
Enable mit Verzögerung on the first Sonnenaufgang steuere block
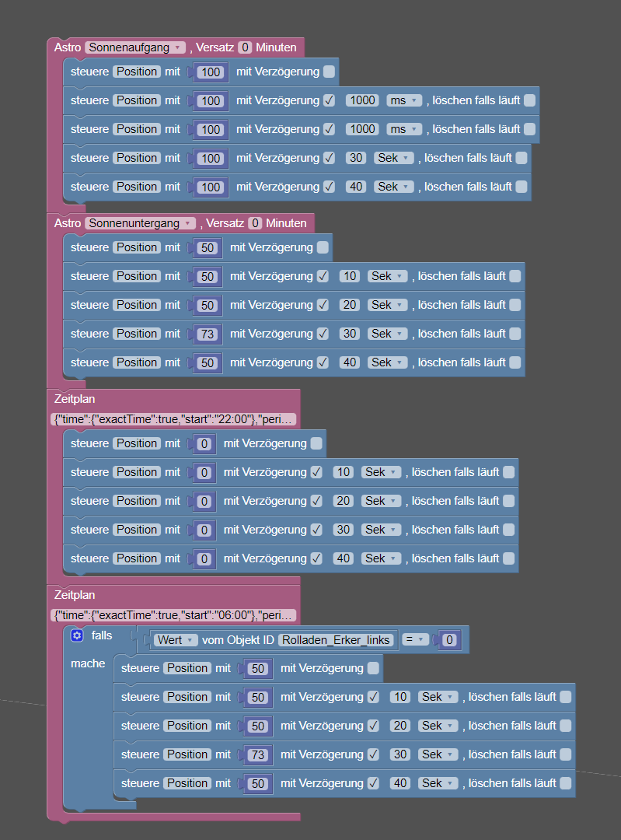tap(330, 72)
